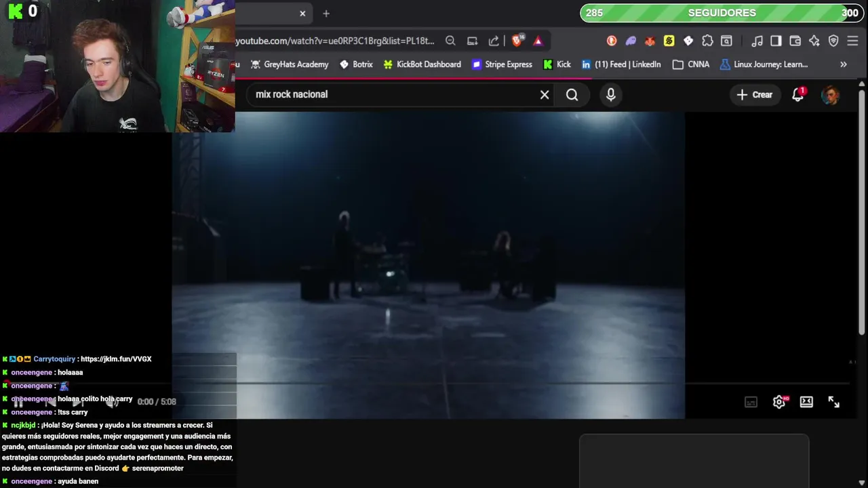
Task: Click the video progress bar
Action: (428, 384)
